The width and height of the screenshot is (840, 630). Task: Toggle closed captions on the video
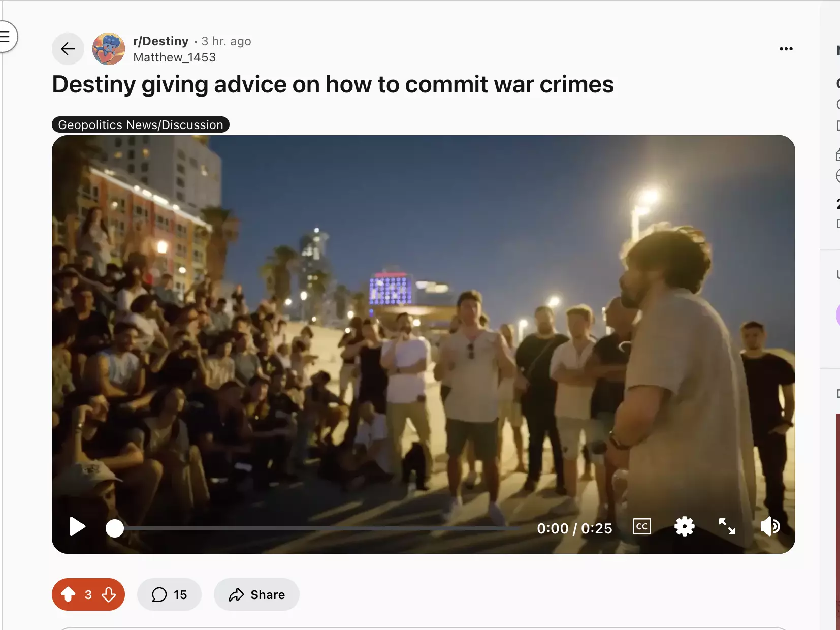(x=642, y=526)
